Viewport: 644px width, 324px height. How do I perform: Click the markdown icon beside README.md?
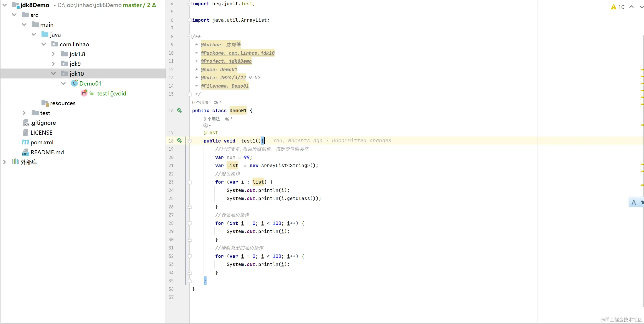pyautogui.click(x=25, y=152)
